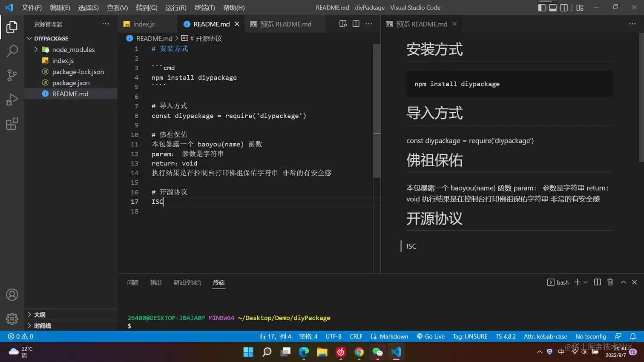Click the cursor position 行 17, 列 4
The width and height of the screenshot is (644, 362).
(x=276, y=336)
